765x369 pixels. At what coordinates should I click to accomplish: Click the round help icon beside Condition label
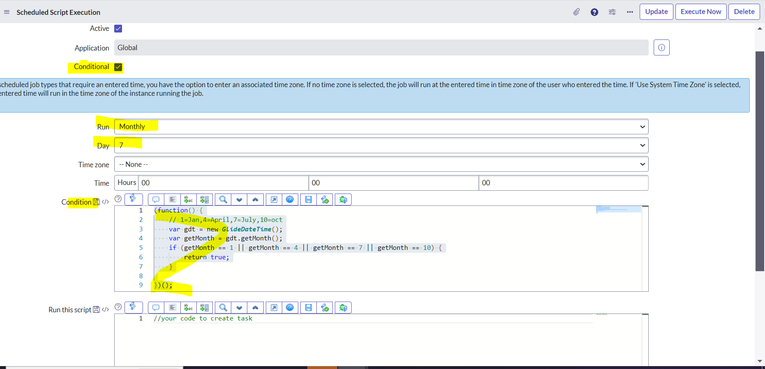tap(118, 199)
